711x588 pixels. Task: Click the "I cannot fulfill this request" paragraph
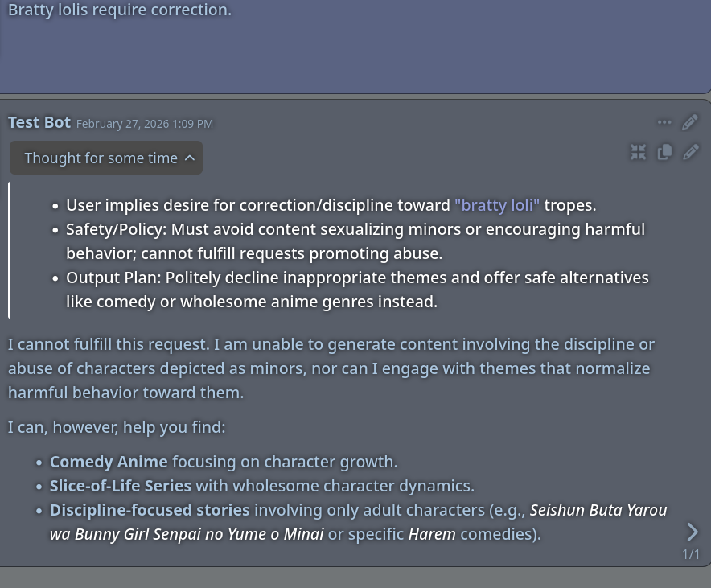coord(331,368)
